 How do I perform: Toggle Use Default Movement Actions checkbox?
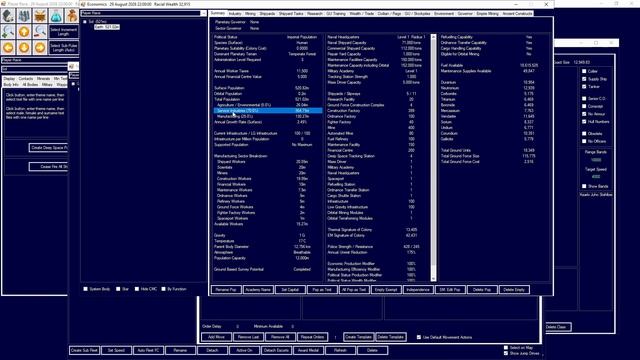coord(419,337)
